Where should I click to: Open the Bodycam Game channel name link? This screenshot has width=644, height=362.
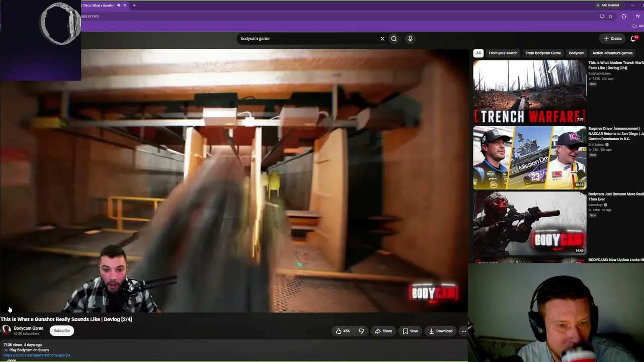coord(29,328)
